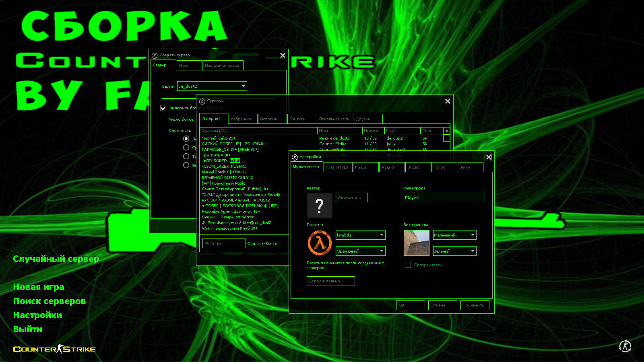
Task: Disable the Включить ботов checkbox
Action: 163,108
